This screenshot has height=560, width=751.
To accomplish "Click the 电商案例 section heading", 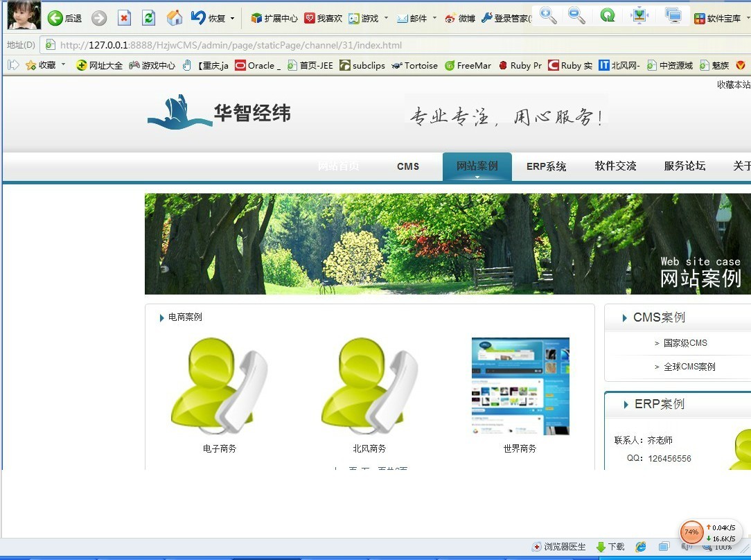I will tap(185, 317).
